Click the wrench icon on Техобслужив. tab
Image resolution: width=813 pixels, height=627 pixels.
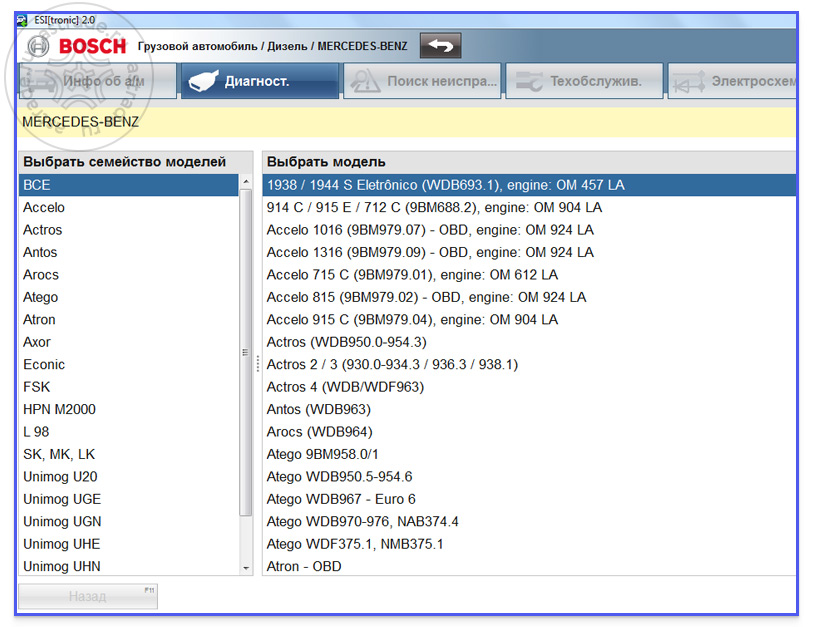(529, 81)
